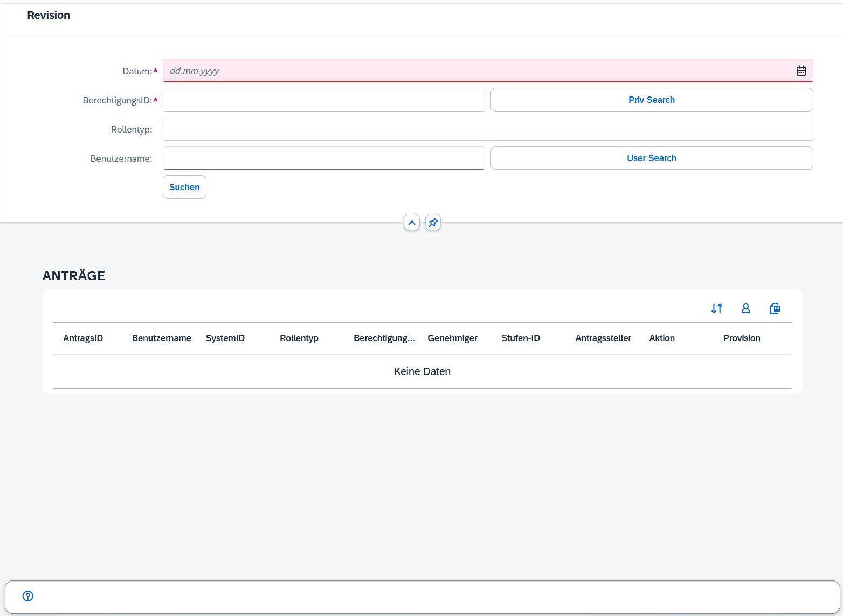Collapse the search header with chevron

click(412, 223)
